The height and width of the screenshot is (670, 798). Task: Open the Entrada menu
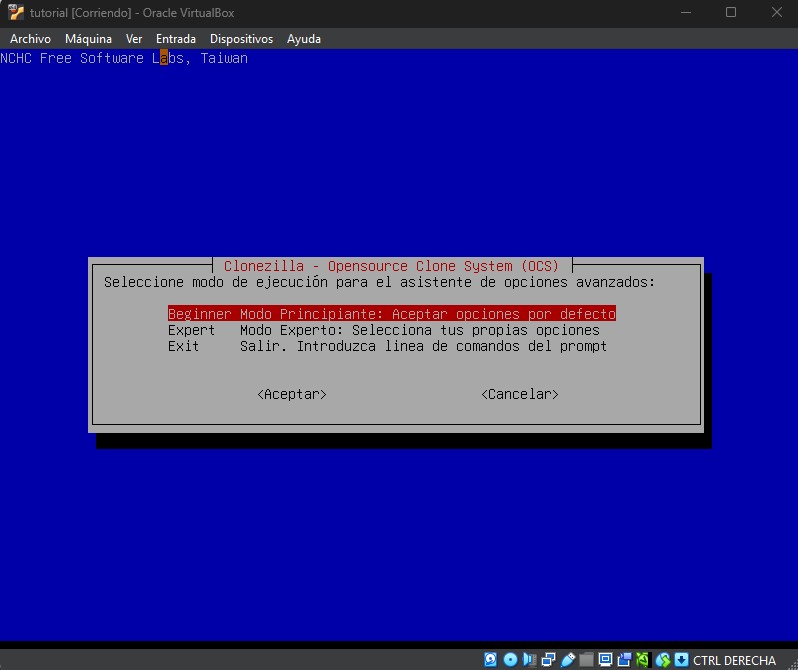(176, 39)
